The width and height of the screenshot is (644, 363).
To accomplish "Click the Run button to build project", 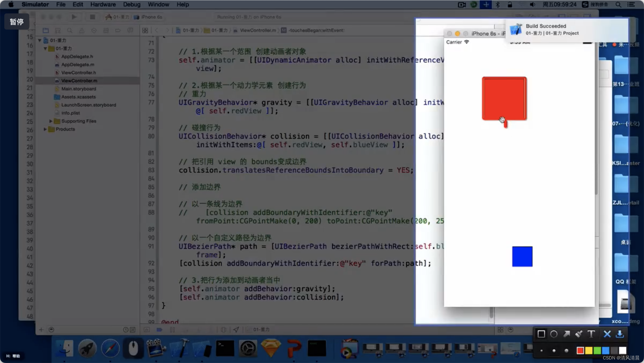I will (x=73, y=17).
